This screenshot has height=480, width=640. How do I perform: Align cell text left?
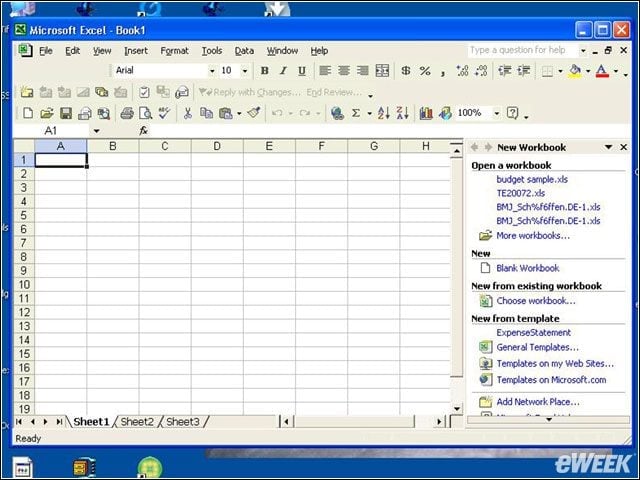pos(325,71)
